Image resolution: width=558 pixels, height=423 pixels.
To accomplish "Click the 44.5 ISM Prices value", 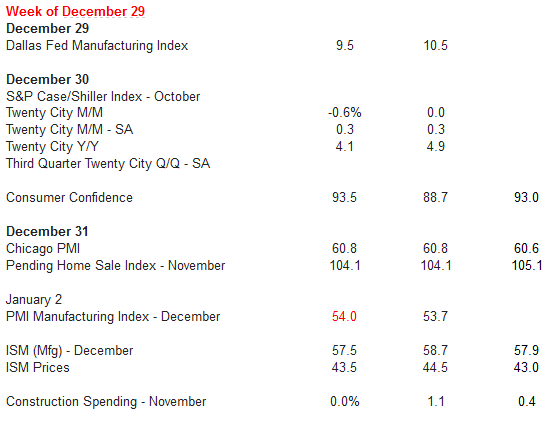I will tap(435, 368).
